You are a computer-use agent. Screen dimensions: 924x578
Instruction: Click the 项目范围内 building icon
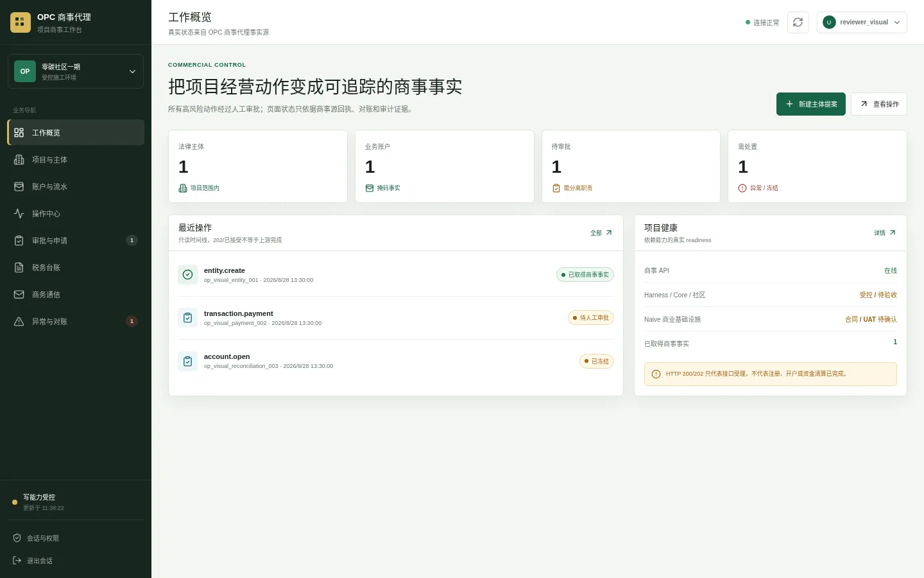pos(183,188)
